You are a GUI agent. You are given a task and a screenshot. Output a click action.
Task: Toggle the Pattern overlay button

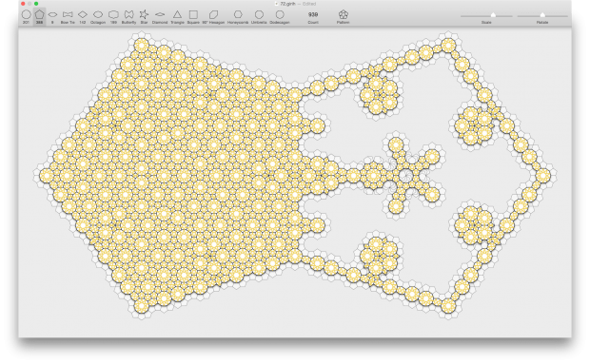343,16
